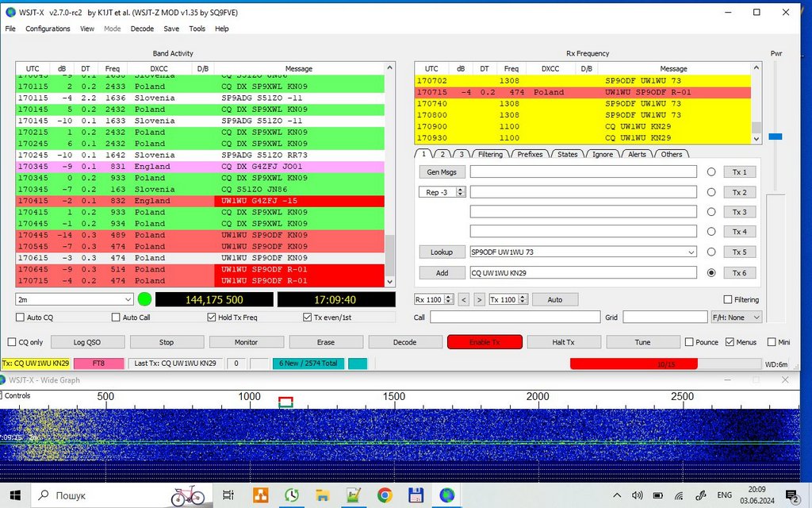
Task: Shift Rx frequency up with > button
Action: 480,299
